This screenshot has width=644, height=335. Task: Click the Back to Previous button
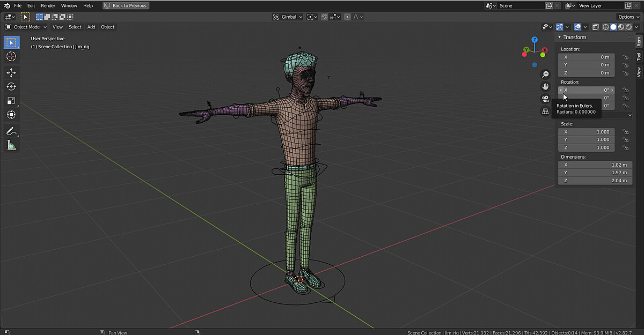[x=126, y=5]
